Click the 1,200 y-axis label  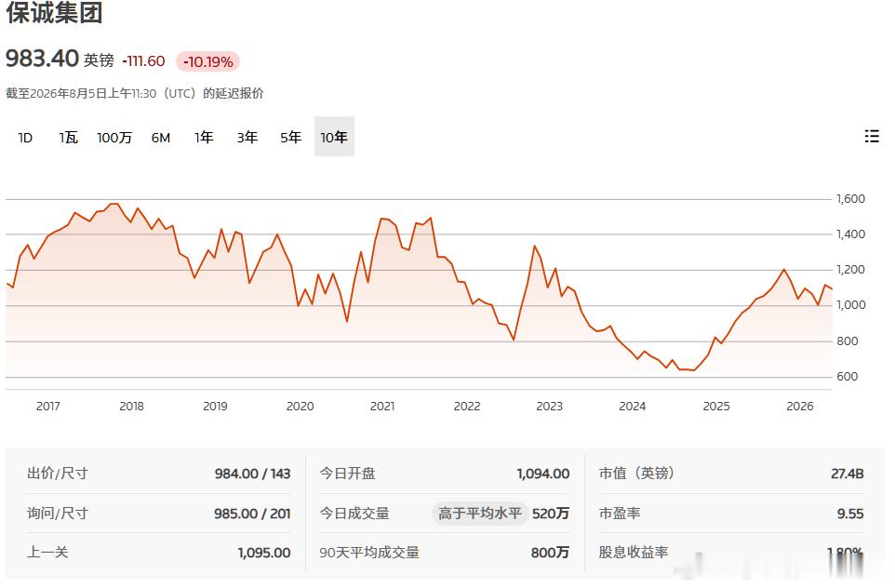[x=850, y=270]
